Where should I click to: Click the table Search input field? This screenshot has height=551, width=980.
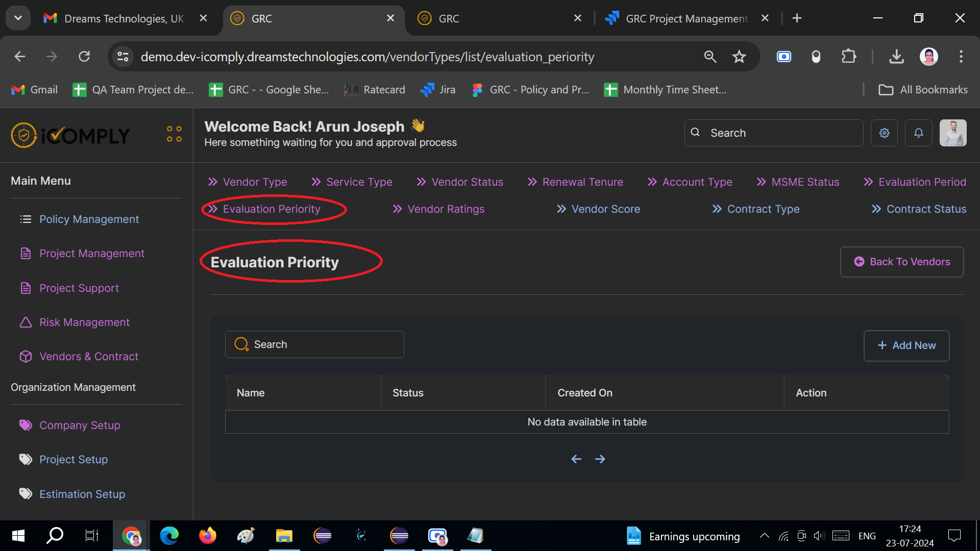(322, 344)
